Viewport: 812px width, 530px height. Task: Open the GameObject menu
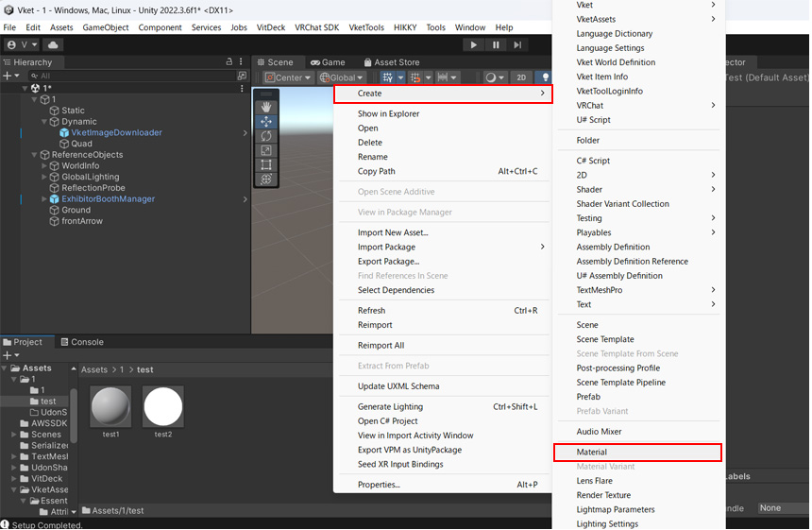106,27
